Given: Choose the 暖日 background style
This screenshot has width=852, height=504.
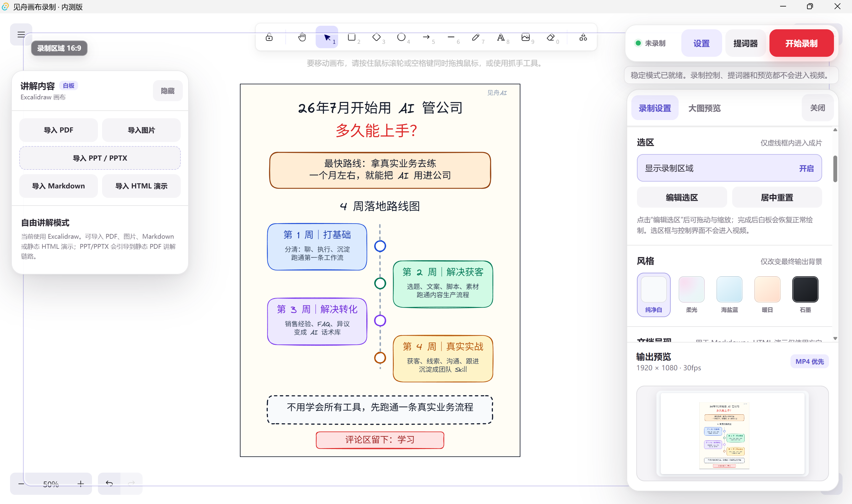Looking at the screenshot, I should pyautogui.click(x=767, y=295).
